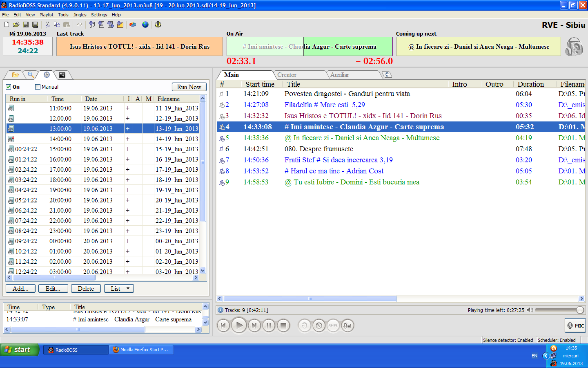
Task: Open the pie chart report icon
Action: tap(133, 25)
